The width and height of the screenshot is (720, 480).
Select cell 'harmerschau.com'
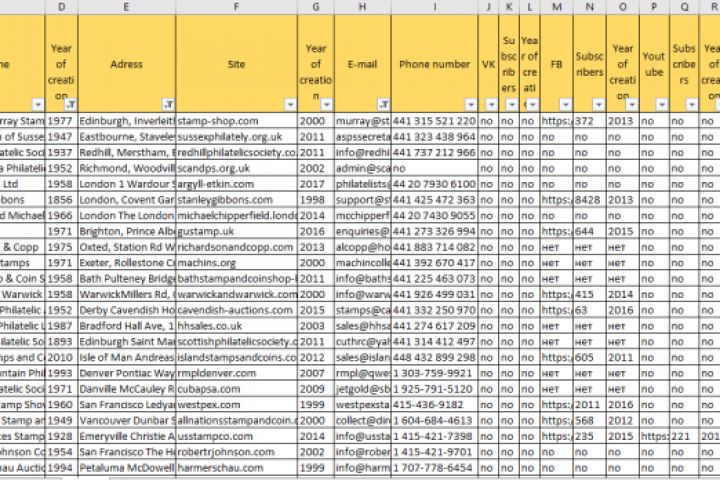(x=236, y=468)
